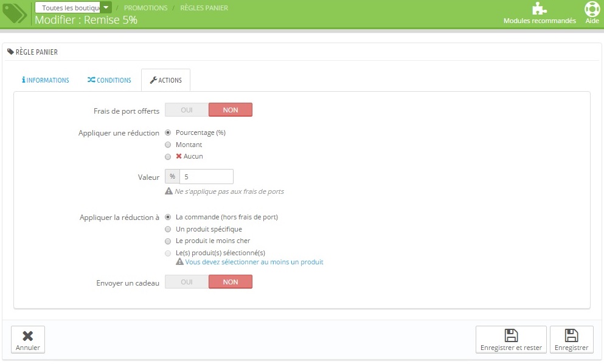The width and height of the screenshot is (604, 364).
Task: Click 'Ne s'applique pas aux frais de ports' note
Action: point(229,191)
